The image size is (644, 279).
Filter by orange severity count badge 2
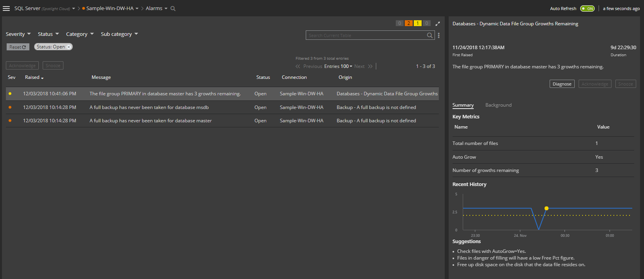(x=409, y=23)
